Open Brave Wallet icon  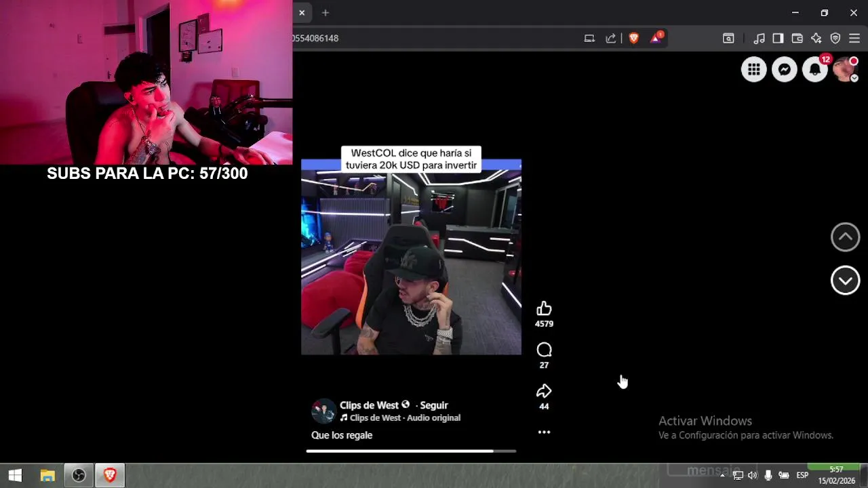pos(797,38)
